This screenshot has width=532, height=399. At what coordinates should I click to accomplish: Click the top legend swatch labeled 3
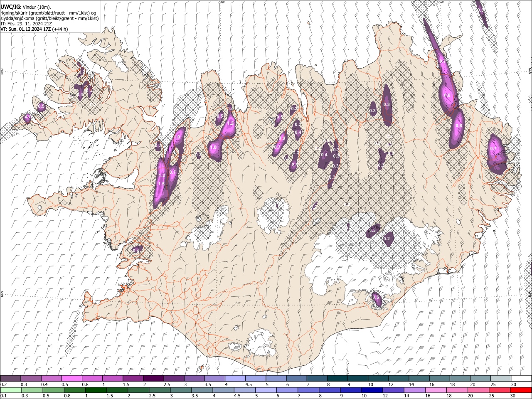(194, 379)
